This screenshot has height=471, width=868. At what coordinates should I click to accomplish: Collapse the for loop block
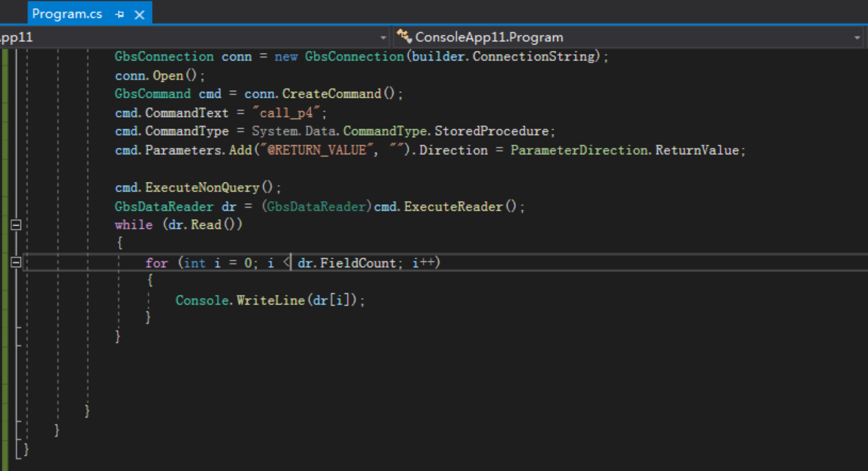[x=16, y=262]
